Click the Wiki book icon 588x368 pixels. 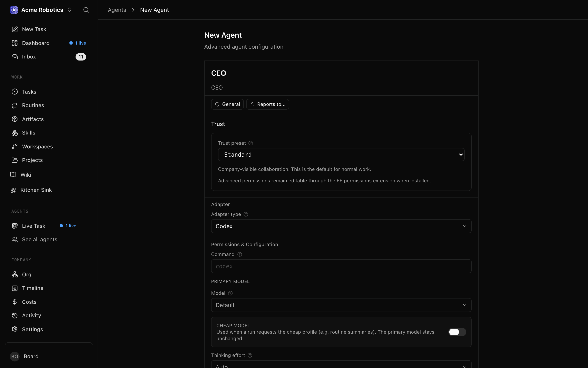13,175
